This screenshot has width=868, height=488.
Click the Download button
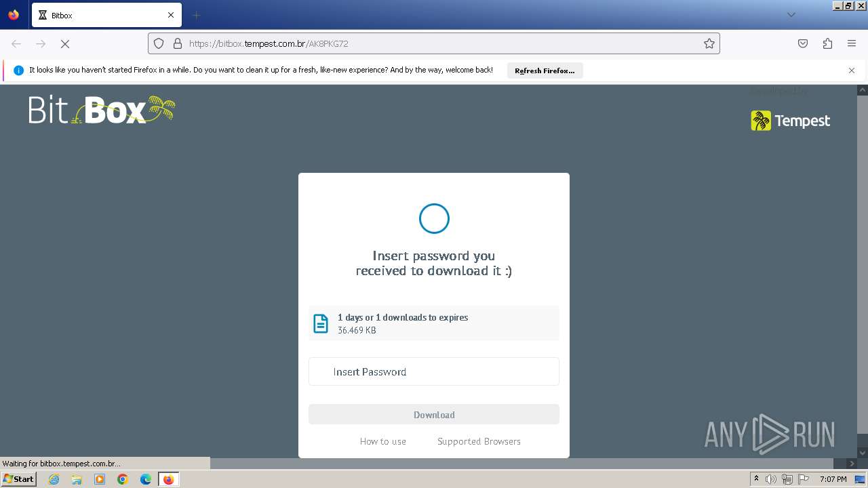pos(434,415)
